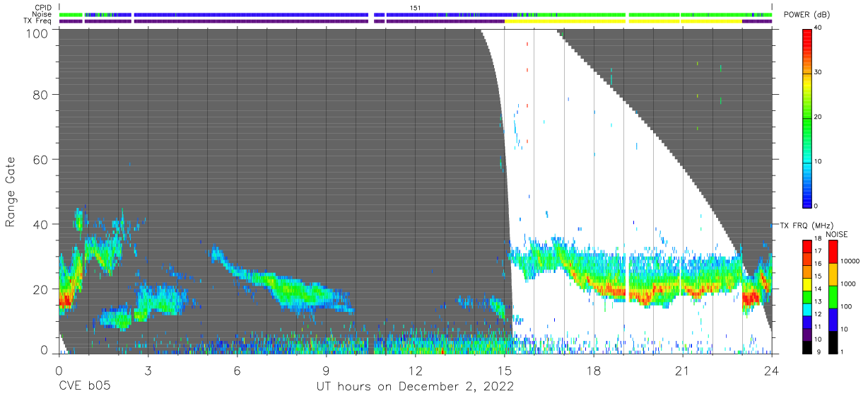The height and width of the screenshot is (401, 868).
Task: Select the 40 label on POWER scale
Action: (819, 28)
